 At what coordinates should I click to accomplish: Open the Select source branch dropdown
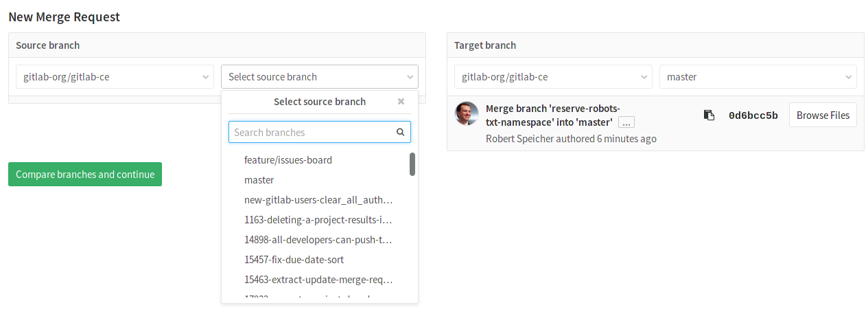(319, 77)
